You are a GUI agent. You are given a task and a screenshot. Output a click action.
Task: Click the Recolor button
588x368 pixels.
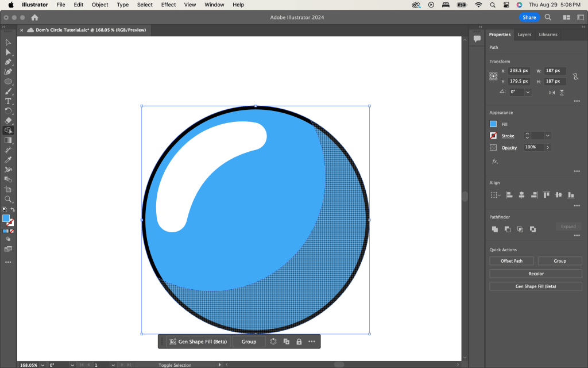tap(536, 274)
